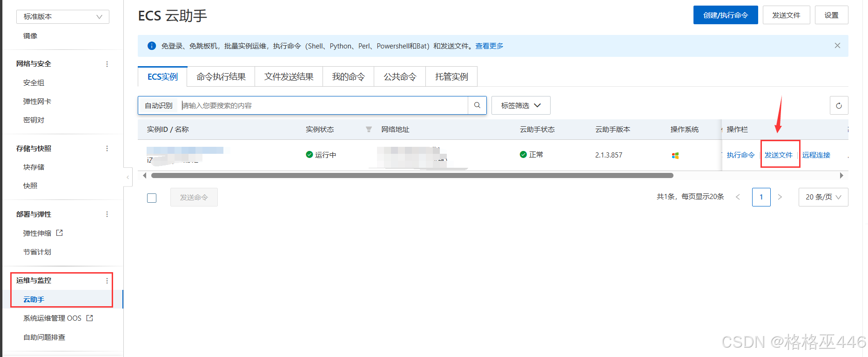
Task: Click the refresh list icon
Action: [839, 105]
